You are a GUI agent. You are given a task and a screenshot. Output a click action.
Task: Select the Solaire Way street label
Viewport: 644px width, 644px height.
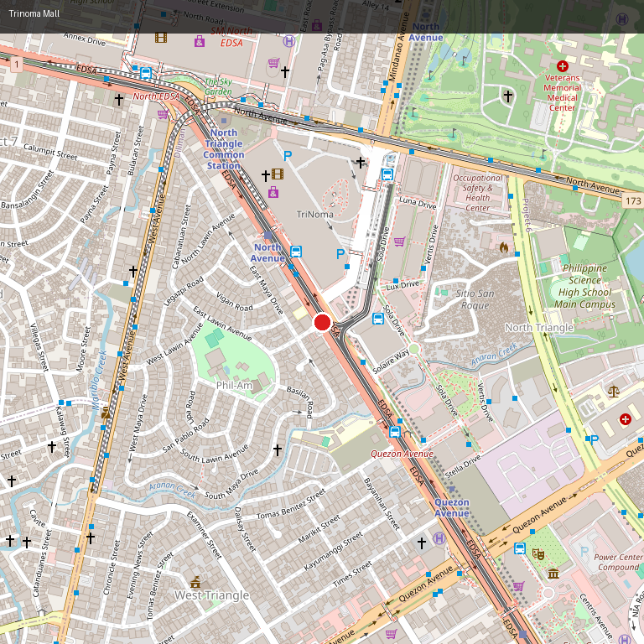(x=391, y=361)
